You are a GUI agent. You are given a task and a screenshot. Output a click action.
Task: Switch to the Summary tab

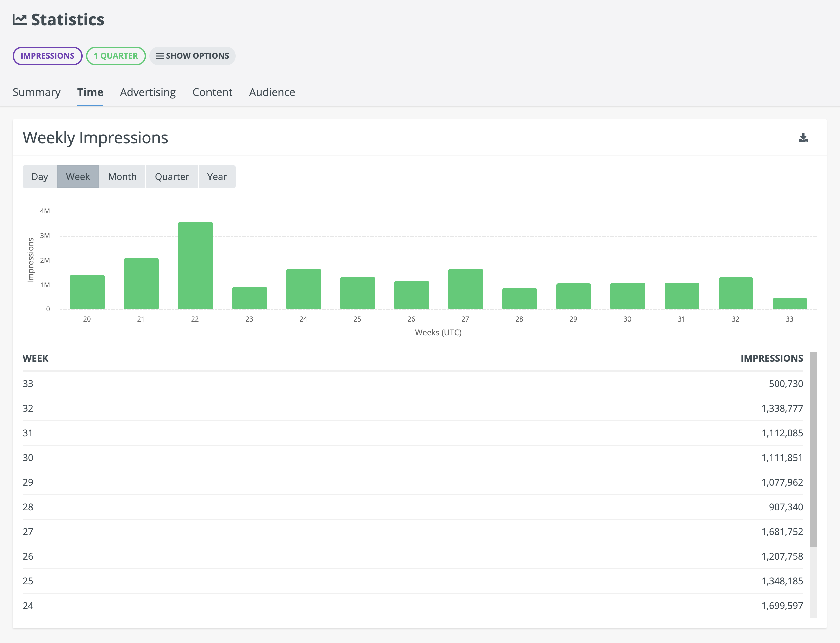(x=37, y=92)
